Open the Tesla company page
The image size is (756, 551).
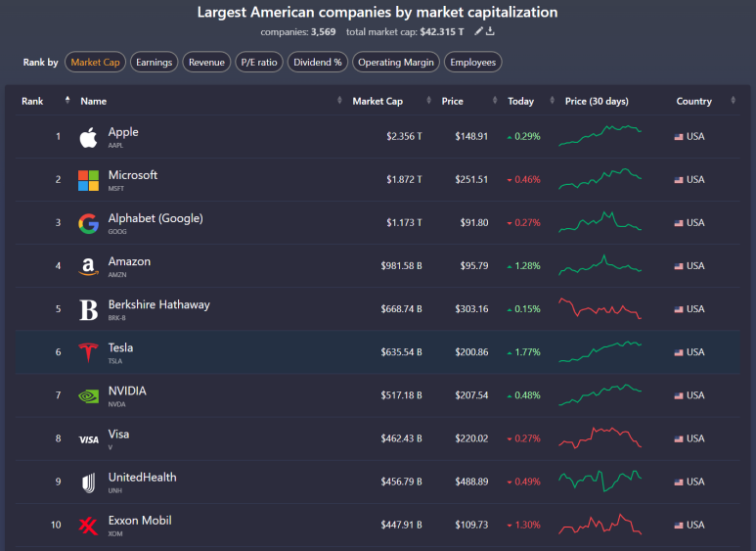click(x=120, y=347)
